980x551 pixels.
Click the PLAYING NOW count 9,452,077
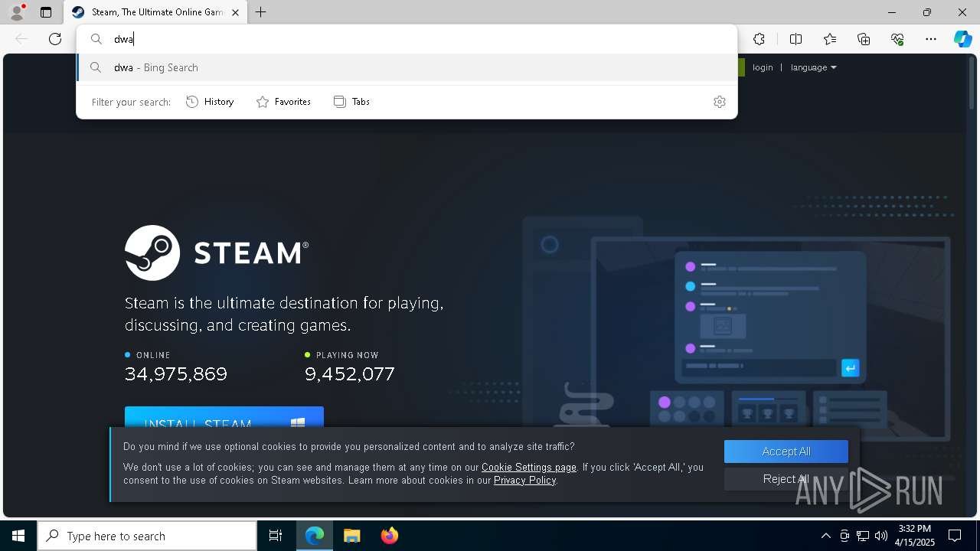(x=350, y=374)
